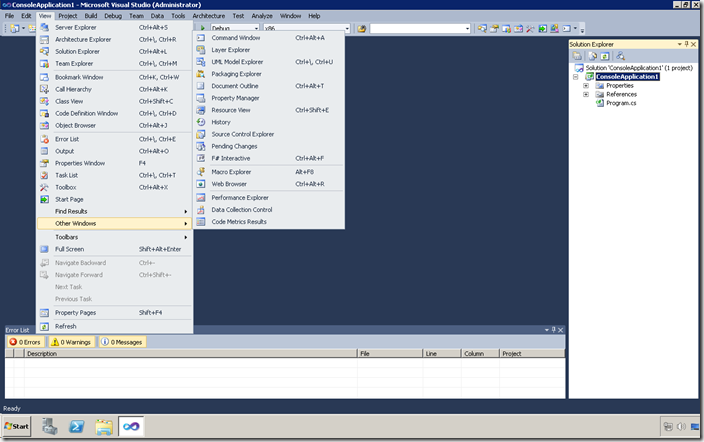Open the Program.cs file icon
Image resolution: width=704 pixels, height=442 pixels.
pos(600,103)
